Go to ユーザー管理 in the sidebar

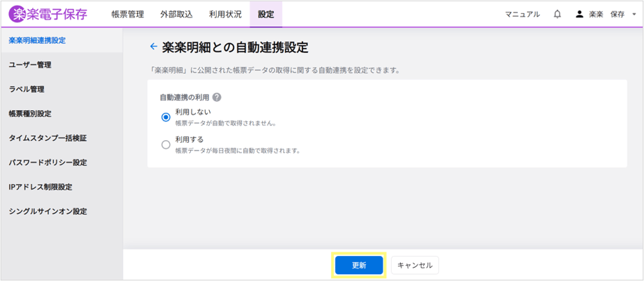62,65
